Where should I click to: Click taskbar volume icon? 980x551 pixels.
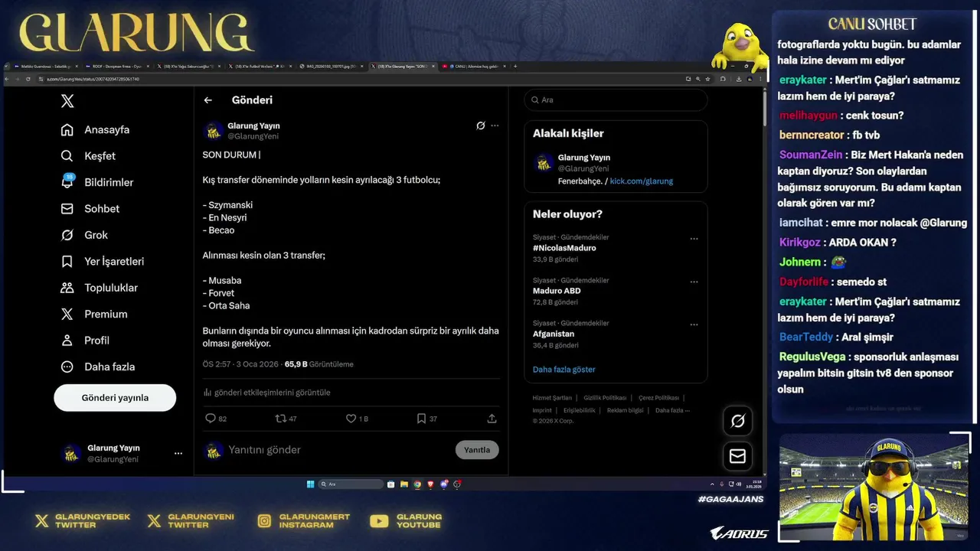click(739, 484)
